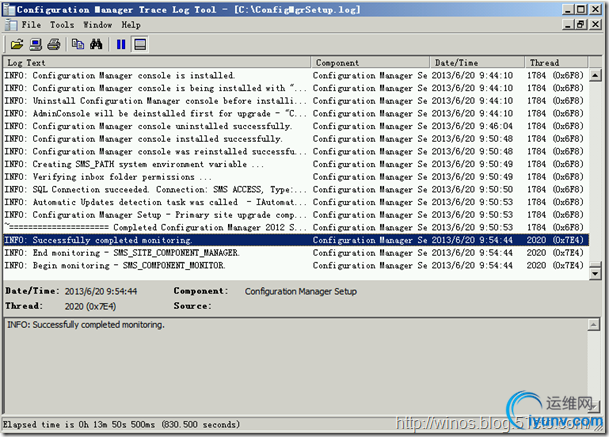Click 9:46:04 timestamp cell
Image resolution: width=609 pixels, height=437 pixels.
pos(472,126)
